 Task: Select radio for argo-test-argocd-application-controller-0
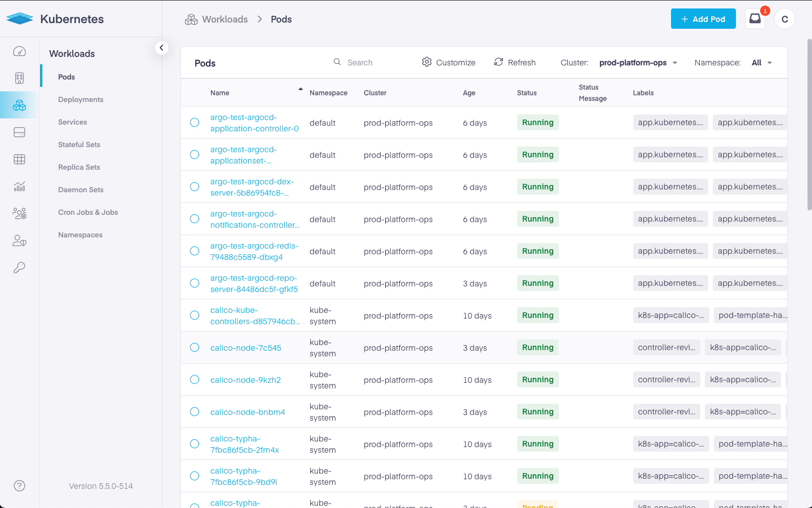195,122
